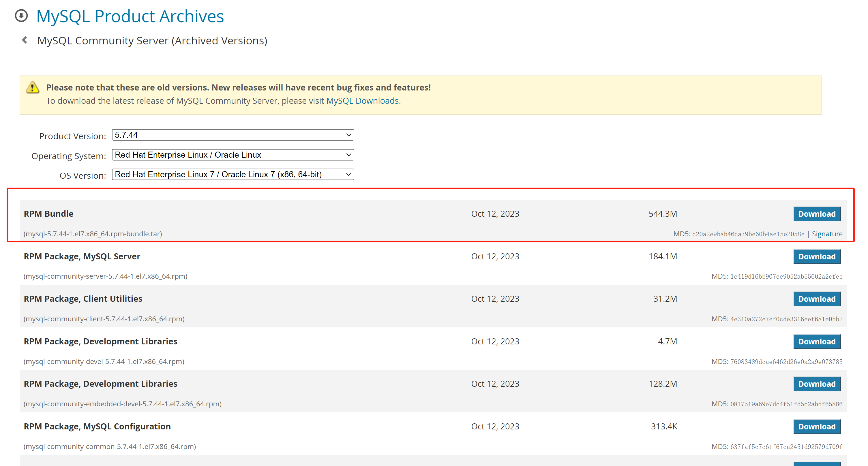The image size is (868, 466).
Task: Download the MySQL Configuration RPM package
Action: (x=817, y=427)
